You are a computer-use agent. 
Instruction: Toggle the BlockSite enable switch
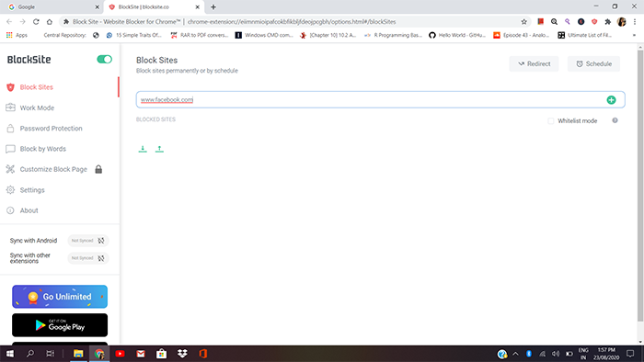click(104, 60)
